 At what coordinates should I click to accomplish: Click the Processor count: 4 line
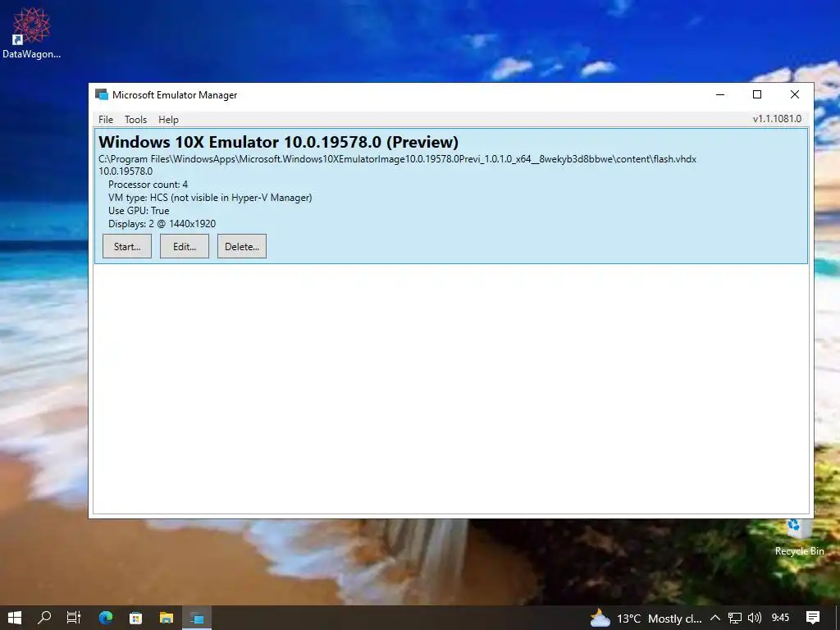tap(148, 185)
